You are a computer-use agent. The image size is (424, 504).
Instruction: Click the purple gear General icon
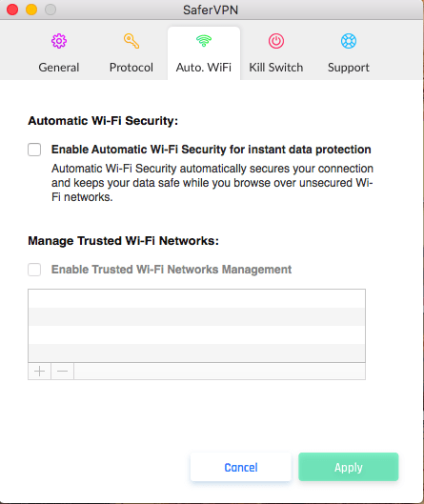pyautogui.click(x=59, y=41)
